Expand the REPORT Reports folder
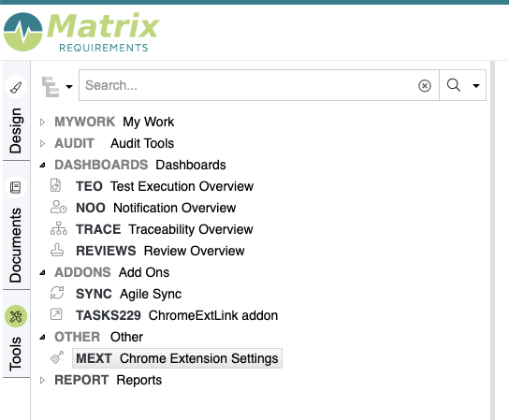509x420 pixels. (42, 380)
